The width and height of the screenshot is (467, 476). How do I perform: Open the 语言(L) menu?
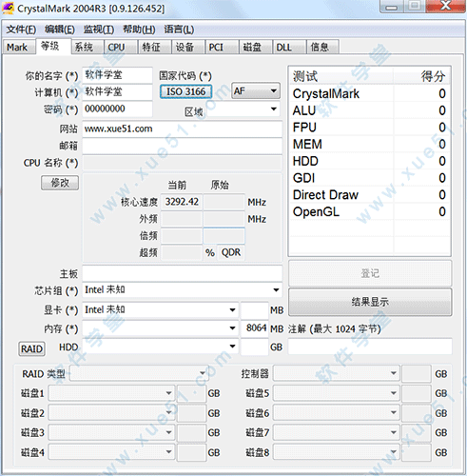coord(179,30)
